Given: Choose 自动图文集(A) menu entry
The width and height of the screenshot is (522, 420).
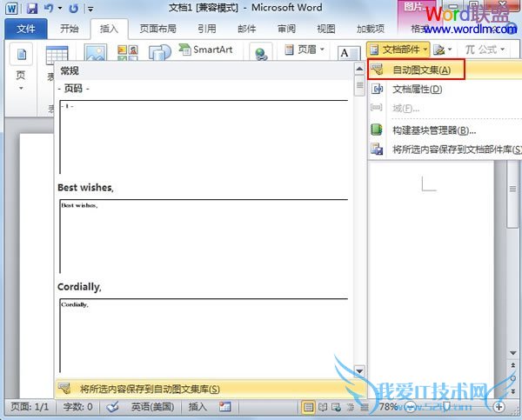Looking at the screenshot, I should [x=445, y=70].
